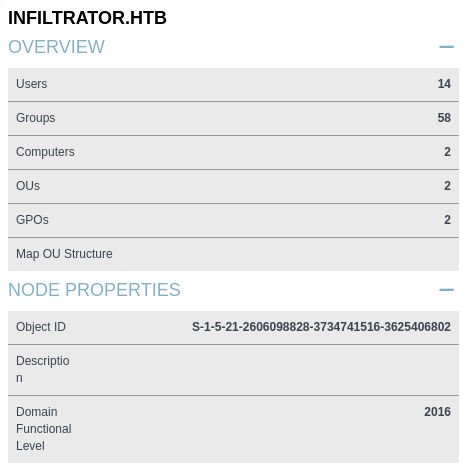Viewport: 466px width, 467px height.
Task: Click the Domain Functional Level label
Action: click(44, 429)
